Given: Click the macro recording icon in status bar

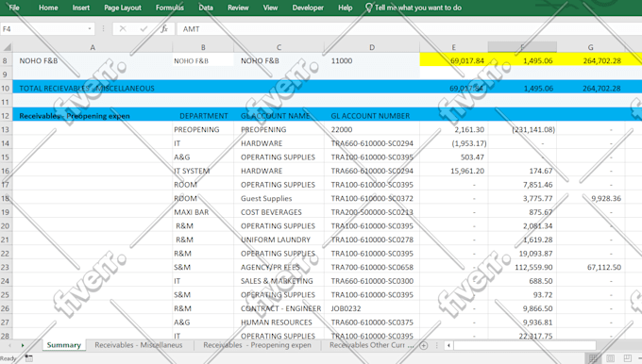Looking at the screenshot, I should pos(28,358).
